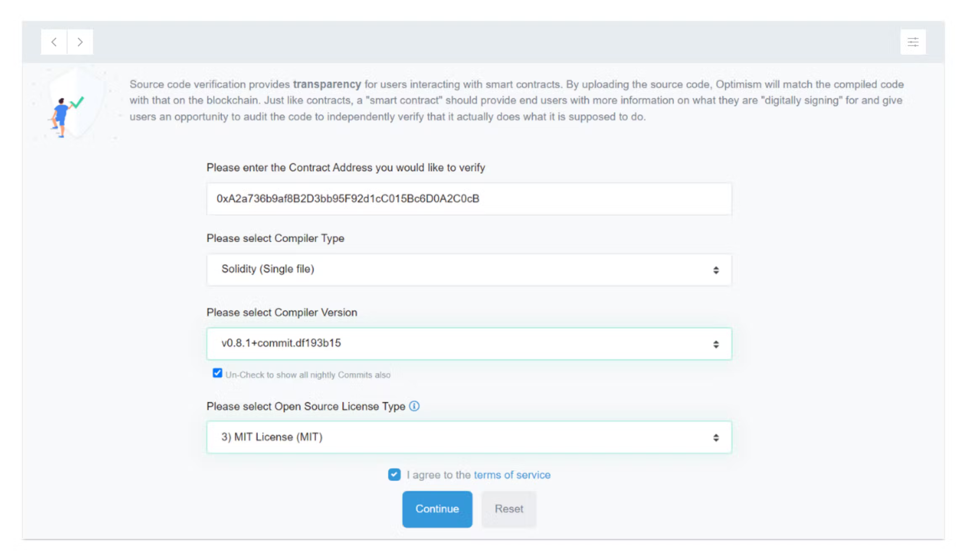The height and width of the screenshot is (560, 967).
Task: Uncheck the nightly Commits checkbox
Action: pyautogui.click(x=217, y=373)
